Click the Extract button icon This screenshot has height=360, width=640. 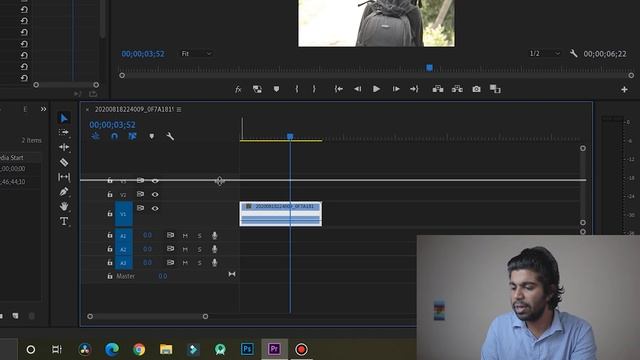pyautogui.click(x=457, y=89)
